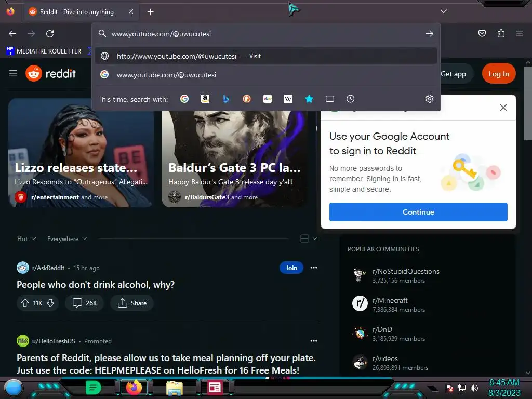The image size is (532, 399).
Task: Open r/DnD community
Action: pyautogui.click(x=382, y=329)
